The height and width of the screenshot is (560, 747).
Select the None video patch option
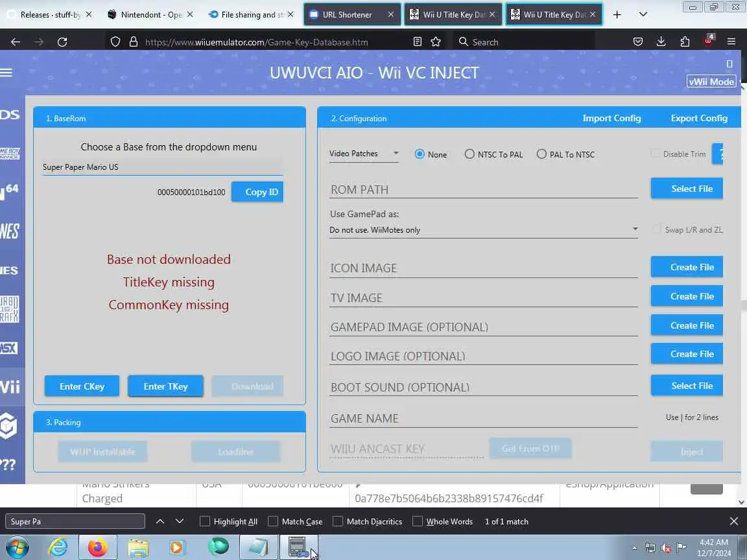[x=431, y=154]
